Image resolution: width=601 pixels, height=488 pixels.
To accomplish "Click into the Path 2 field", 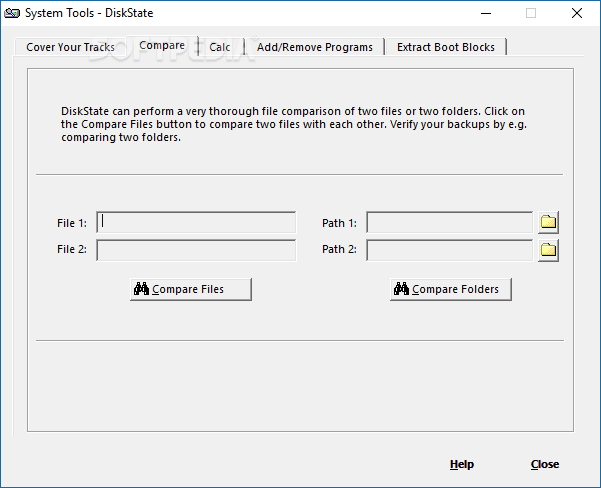I will click(x=450, y=250).
